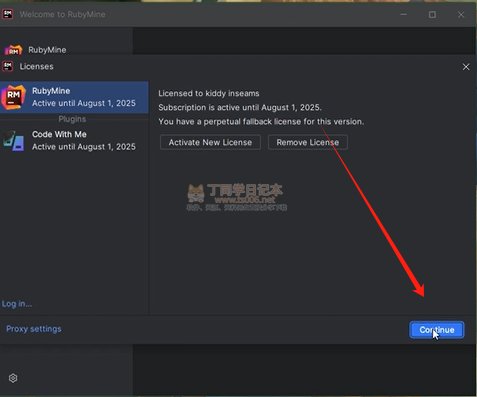Screen dimensions: 477x397
Task: Maximize the Welcome to RubyMine window
Action: 432,15
